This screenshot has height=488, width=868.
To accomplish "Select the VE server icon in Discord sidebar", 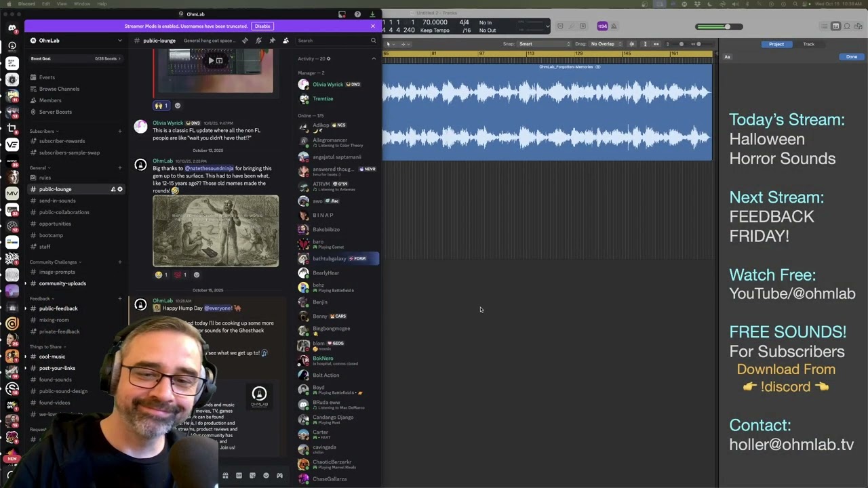I will [x=12, y=144].
